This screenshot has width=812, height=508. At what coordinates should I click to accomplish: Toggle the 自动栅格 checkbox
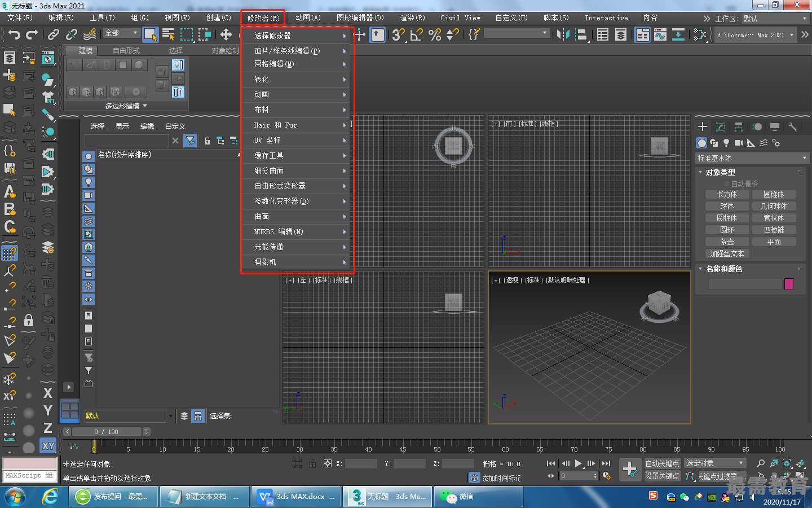[x=727, y=183]
